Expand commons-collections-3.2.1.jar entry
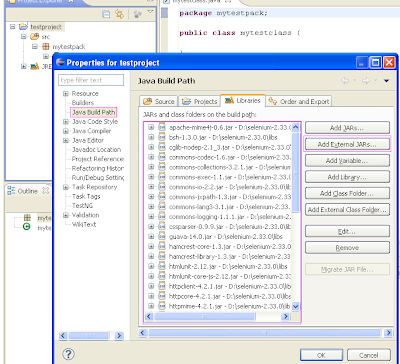Image resolution: width=400 pixels, height=364 pixels. 151,167
